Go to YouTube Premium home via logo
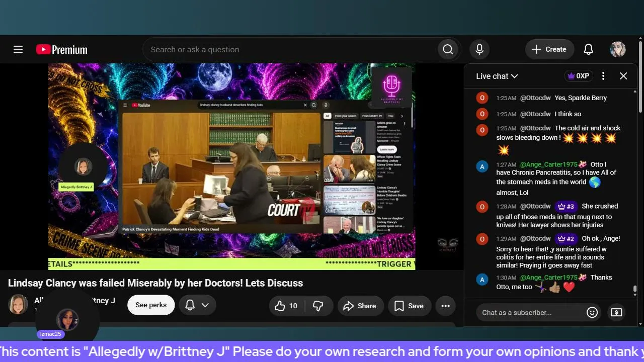This screenshot has width=644, height=362. click(62, 49)
